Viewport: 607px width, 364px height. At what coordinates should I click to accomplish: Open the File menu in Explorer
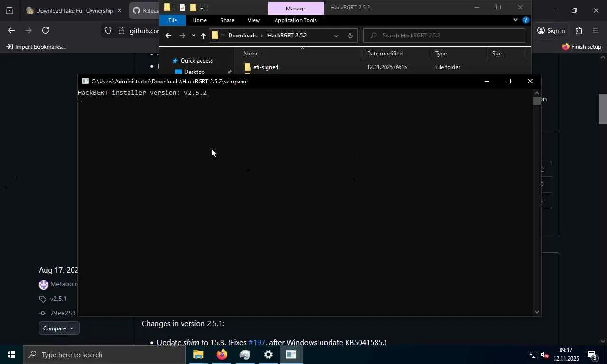click(x=173, y=20)
